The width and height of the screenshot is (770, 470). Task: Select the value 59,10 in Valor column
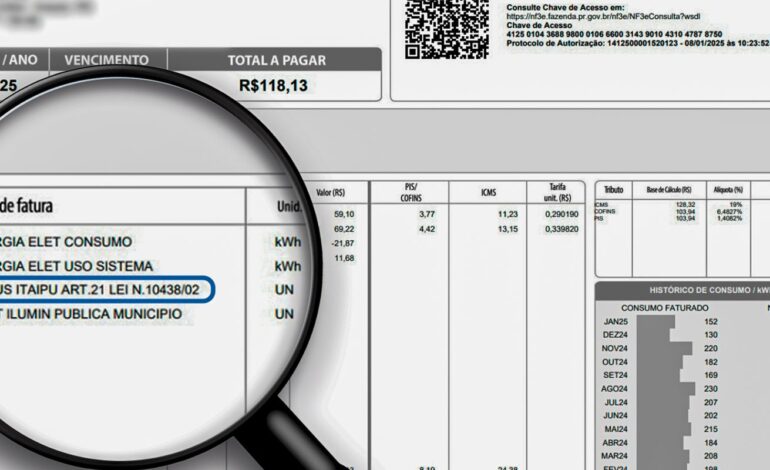click(344, 214)
